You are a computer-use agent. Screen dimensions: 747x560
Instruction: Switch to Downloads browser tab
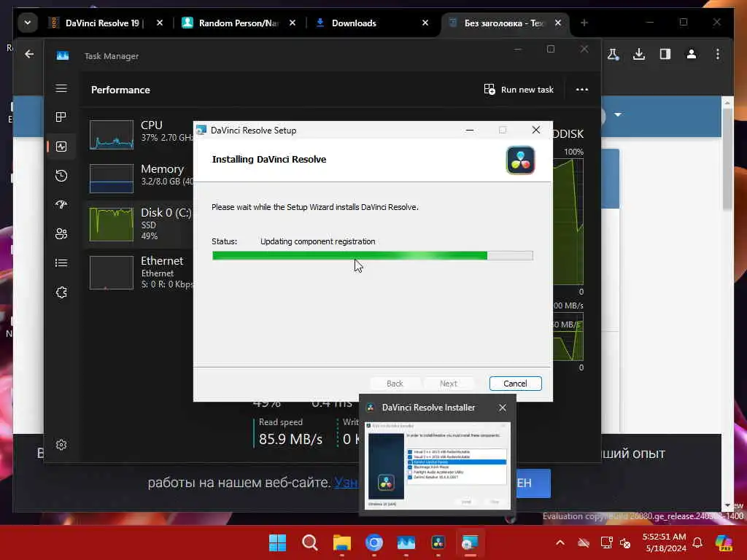354,23
